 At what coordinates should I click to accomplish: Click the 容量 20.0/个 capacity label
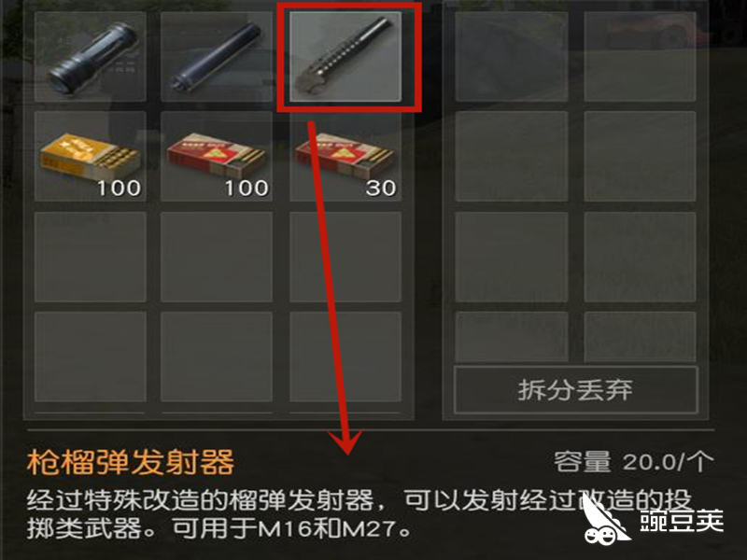[x=634, y=462]
